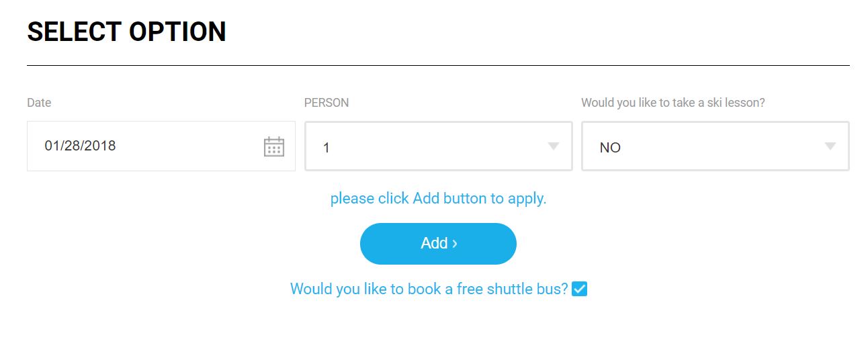Click the 01/28/2018 date text
The height and width of the screenshot is (360, 868).
pos(80,146)
